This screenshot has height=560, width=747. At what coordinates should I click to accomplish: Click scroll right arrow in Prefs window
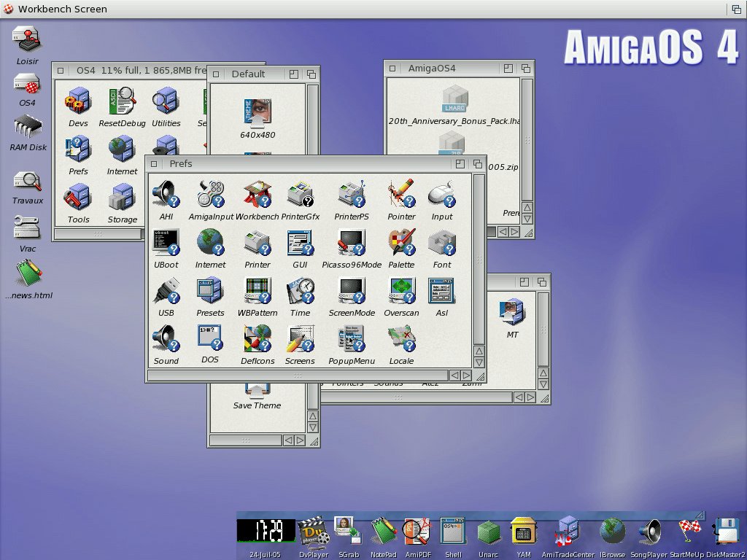click(x=466, y=376)
